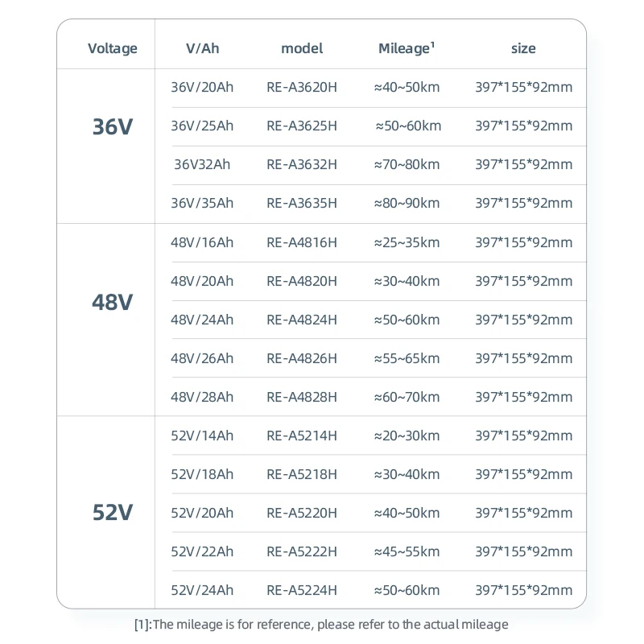The width and height of the screenshot is (644, 644).
Task: Click the ≈45~55km mileage value
Action: pyautogui.click(x=407, y=551)
